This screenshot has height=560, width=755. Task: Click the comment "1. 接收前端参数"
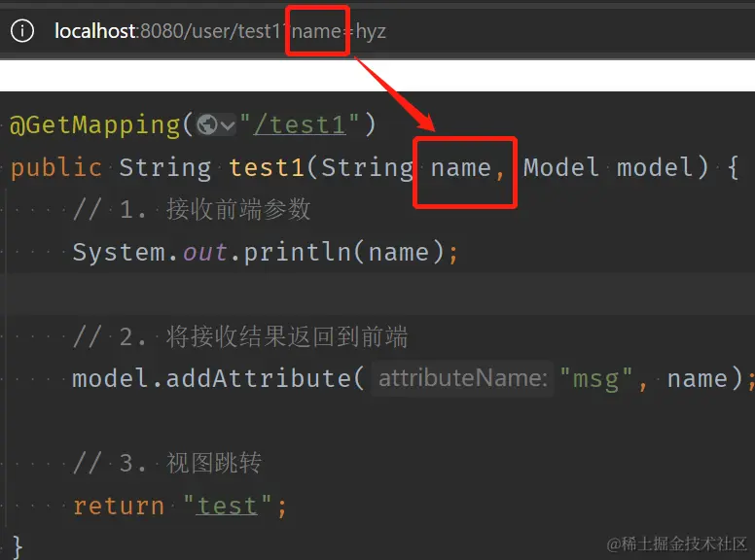(192, 210)
